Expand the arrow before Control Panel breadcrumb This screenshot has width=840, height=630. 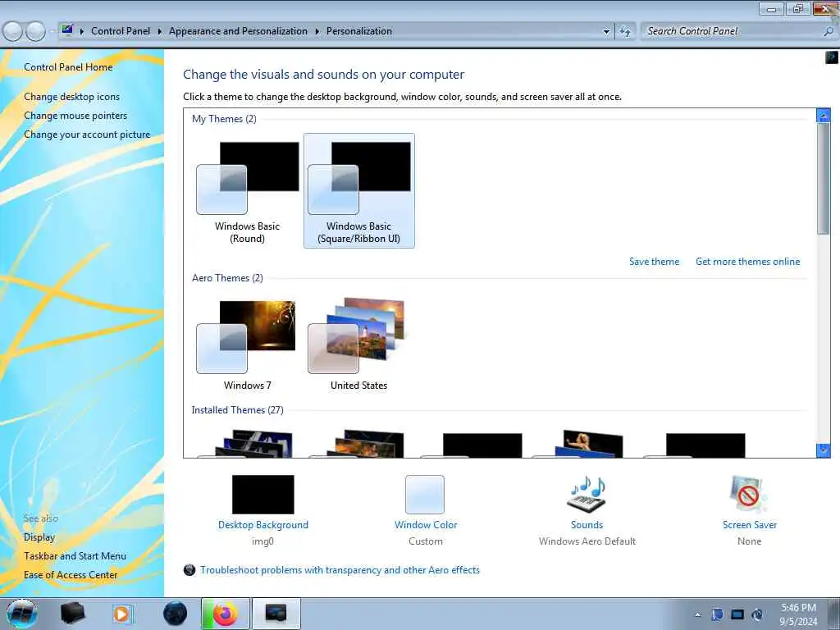click(x=82, y=32)
